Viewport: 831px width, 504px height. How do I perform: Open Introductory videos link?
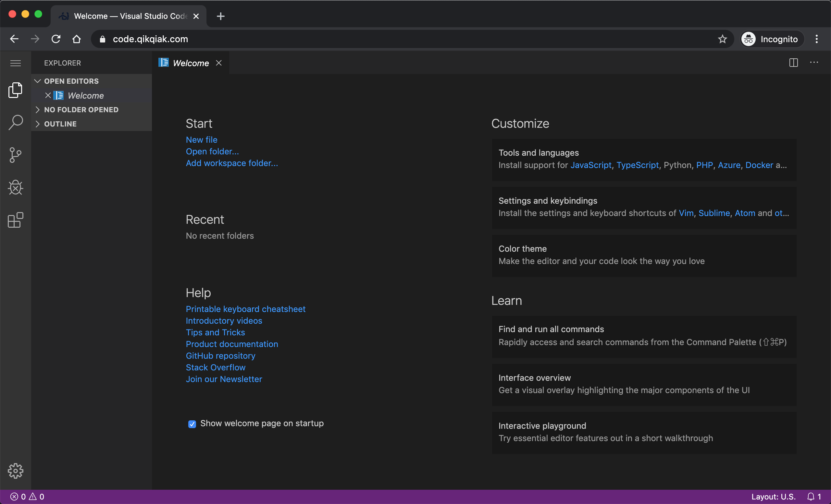224,321
